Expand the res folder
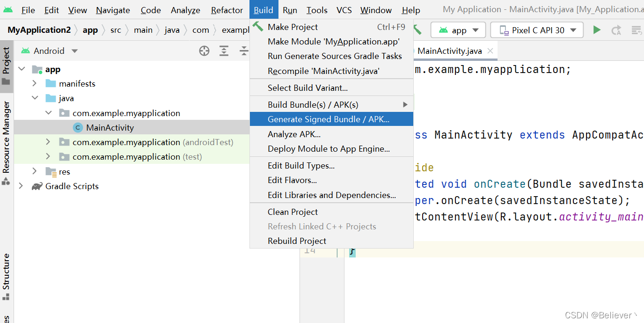 [35, 172]
